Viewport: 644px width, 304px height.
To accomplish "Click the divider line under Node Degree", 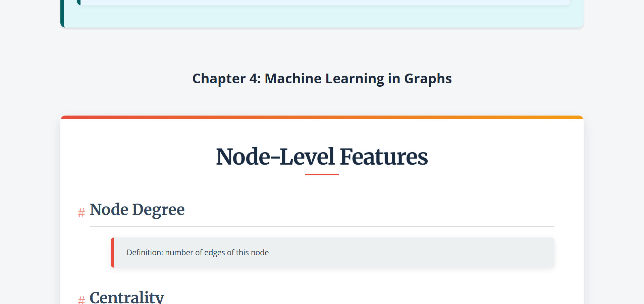I will pyautogui.click(x=322, y=226).
